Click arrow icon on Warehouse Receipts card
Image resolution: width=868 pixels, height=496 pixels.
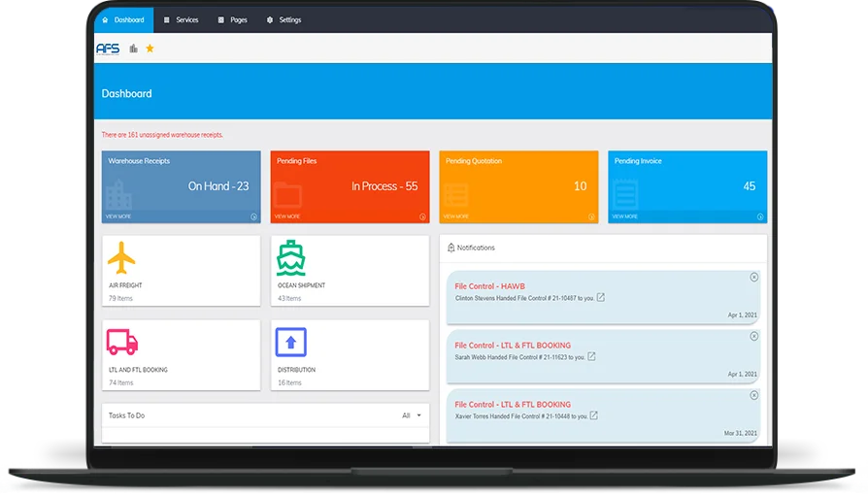coord(253,217)
